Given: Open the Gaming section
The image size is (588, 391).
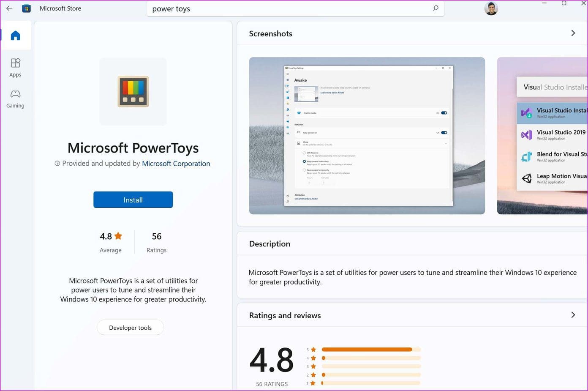Looking at the screenshot, I should pos(16,99).
